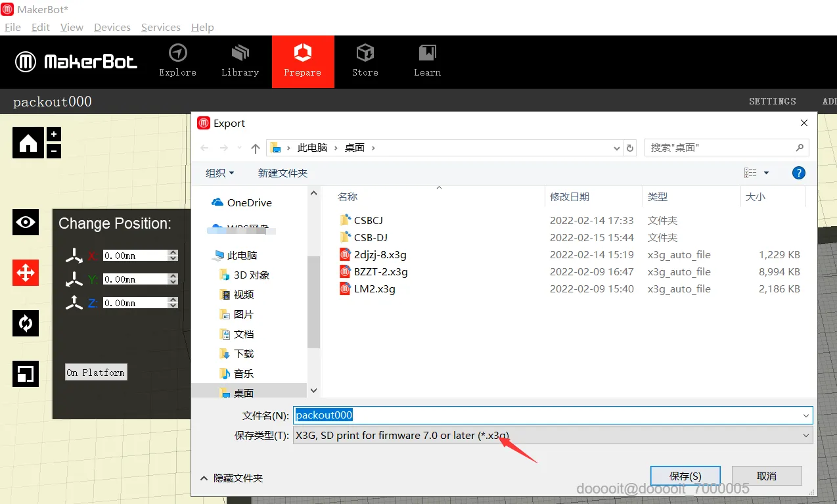Open help with question mark icon
Viewport: 837px width, 504px height.
point(799,173)
